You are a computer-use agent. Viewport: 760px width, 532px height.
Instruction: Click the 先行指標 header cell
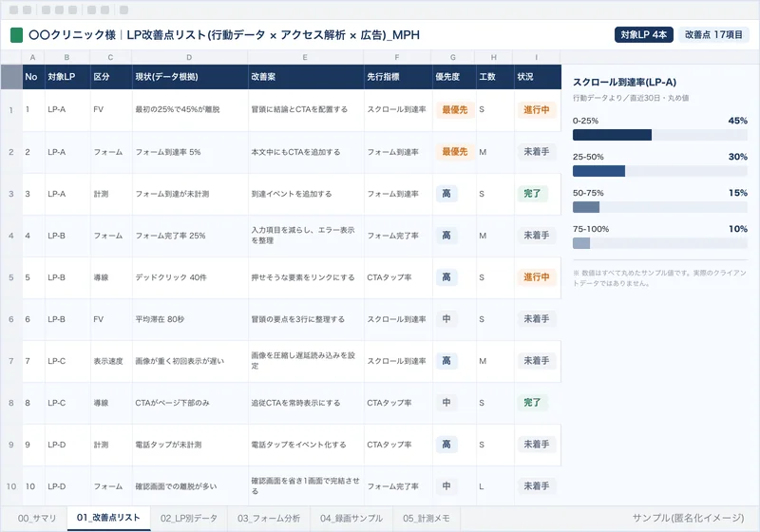(x=398, y=77)
